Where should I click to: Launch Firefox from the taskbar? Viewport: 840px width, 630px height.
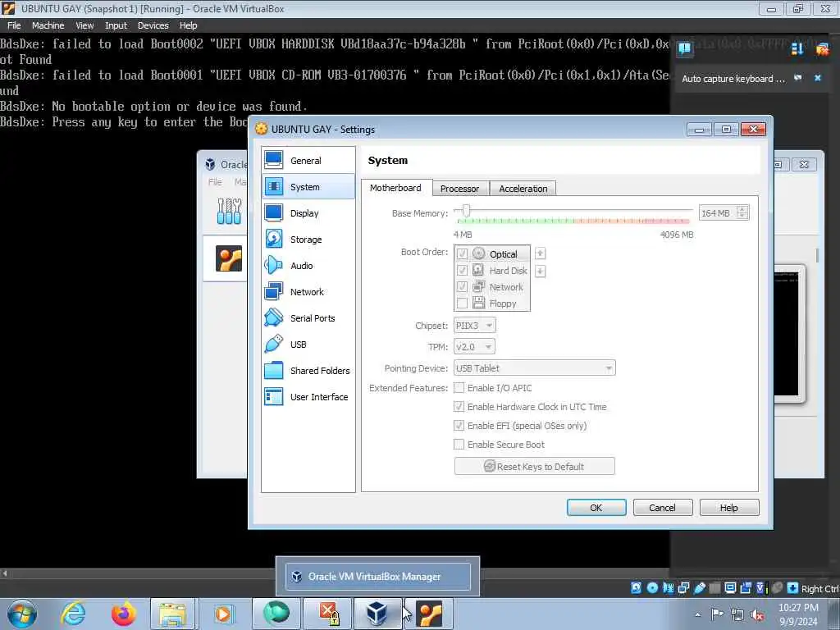[123, 614]
